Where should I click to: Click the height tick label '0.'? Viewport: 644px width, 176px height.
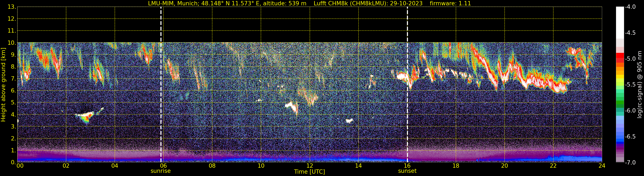click(x=13, y=162)
